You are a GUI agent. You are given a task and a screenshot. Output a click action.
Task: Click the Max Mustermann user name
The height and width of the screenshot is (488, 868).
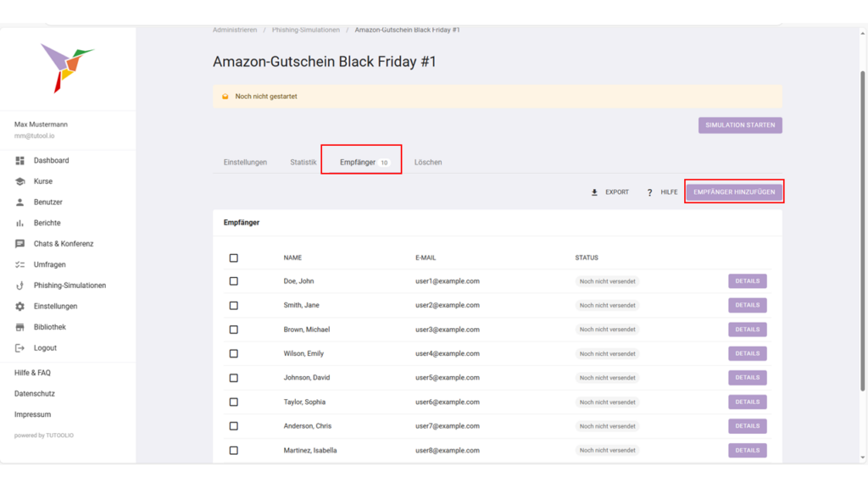click(x=41, y=125)
